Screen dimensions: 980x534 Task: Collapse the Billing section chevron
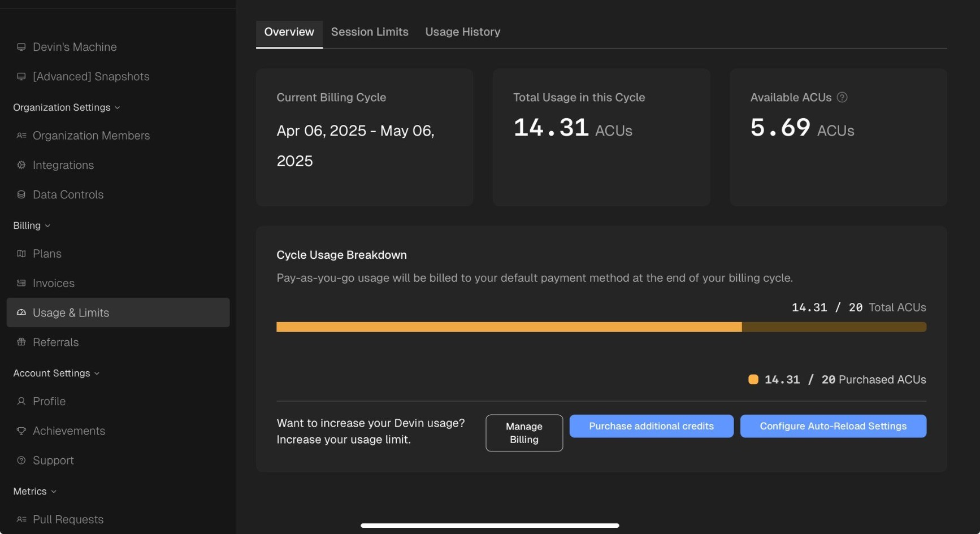[x=47, y=225]
